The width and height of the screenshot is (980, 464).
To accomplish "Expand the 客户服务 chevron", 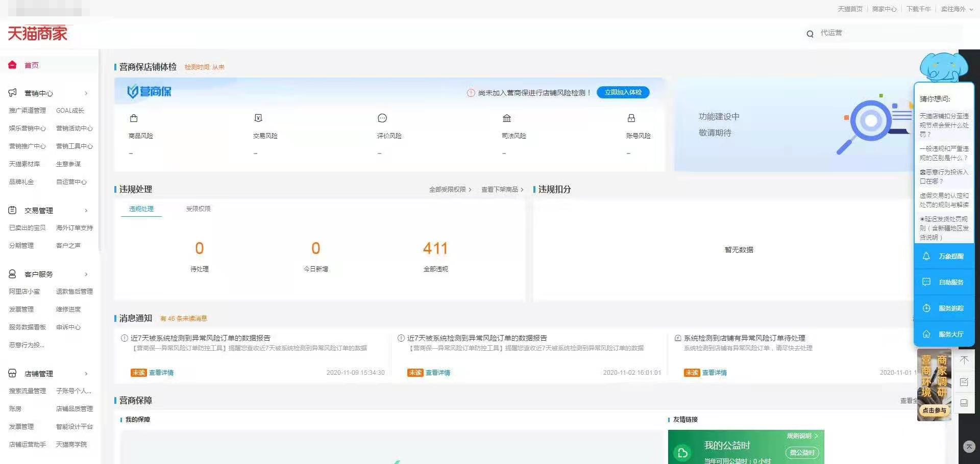I will click(x=86, y=274).
